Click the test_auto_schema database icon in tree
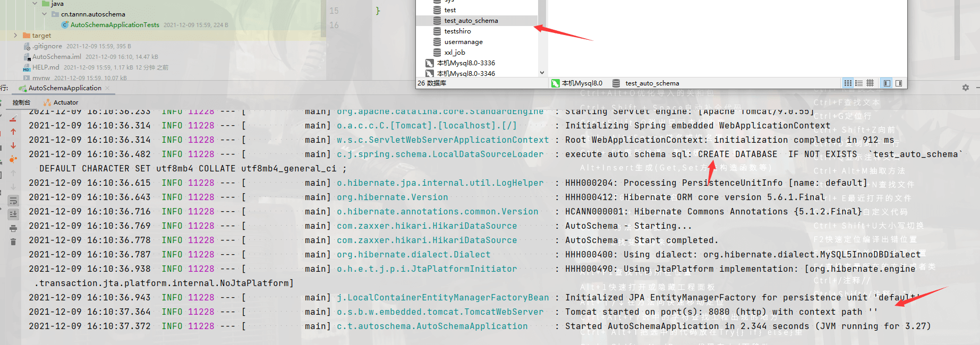The height and width of the screenshot is (345, 980). click(x=437, y=21)
